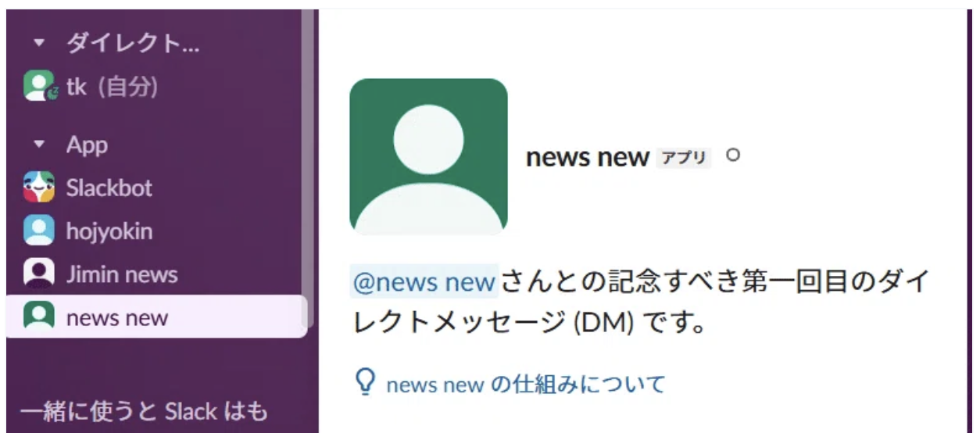Click the news new sidebar avatar icon

39,318
